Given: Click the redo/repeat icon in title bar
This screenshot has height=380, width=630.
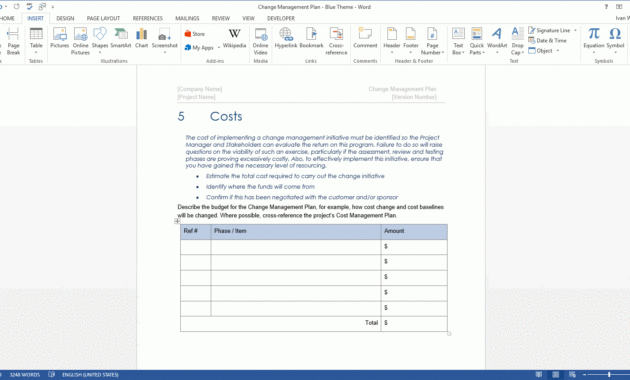Looking at the screenshot, I should tap(16, 7).
